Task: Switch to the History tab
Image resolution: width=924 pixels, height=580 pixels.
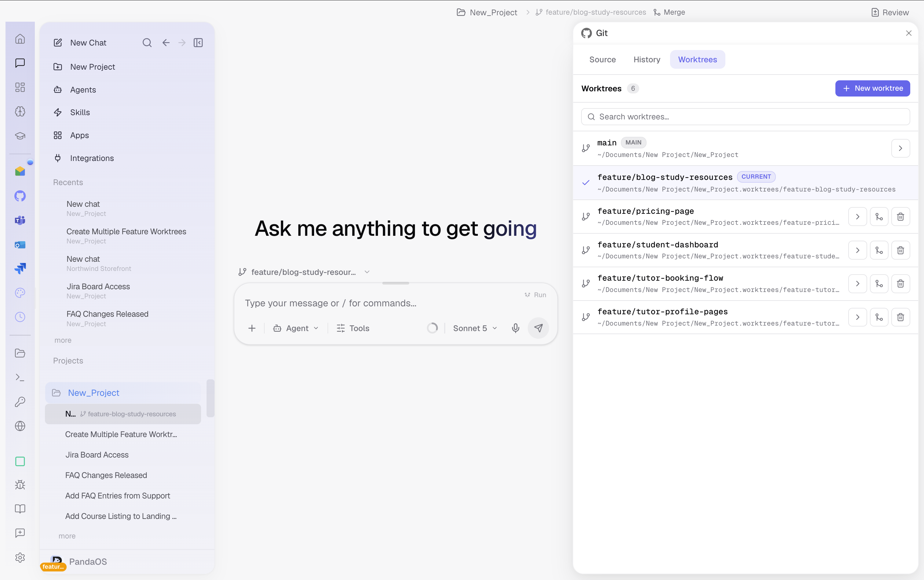Action: coord(647,60)
